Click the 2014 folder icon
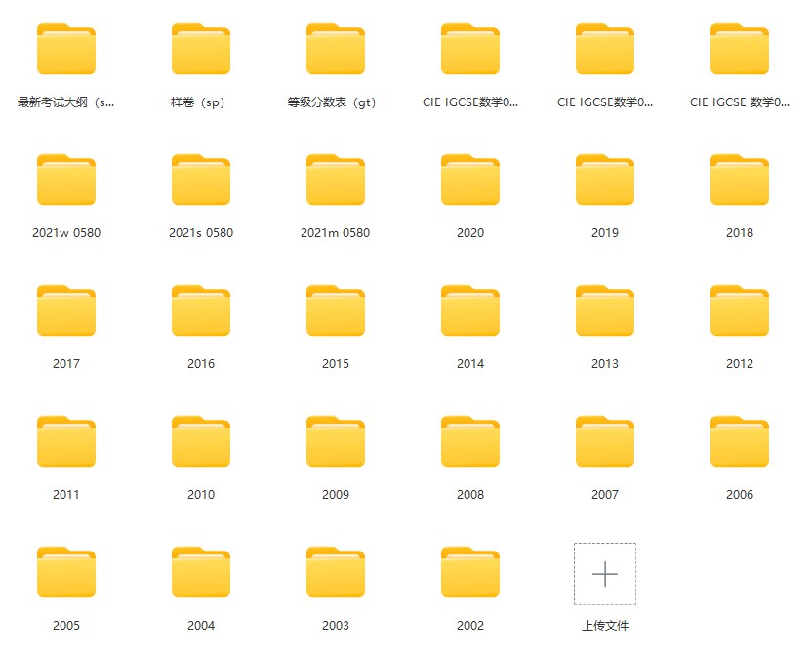This screenshot has height=654, width=812. (470, 310)
